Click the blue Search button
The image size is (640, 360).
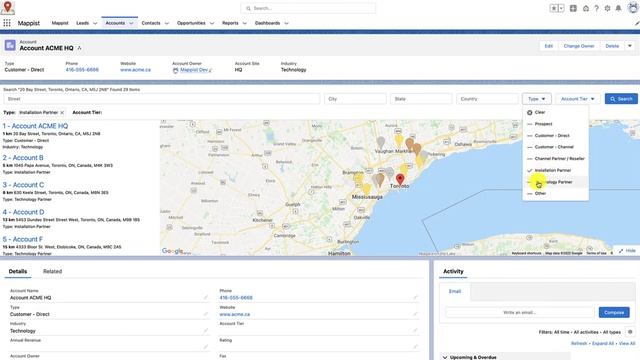[621, 99]
